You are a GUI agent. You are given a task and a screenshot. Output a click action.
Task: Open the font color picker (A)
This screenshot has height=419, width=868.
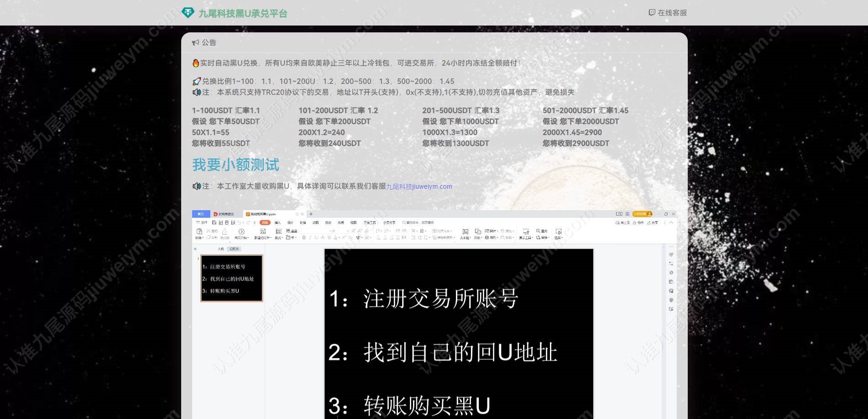click(335, 238)
